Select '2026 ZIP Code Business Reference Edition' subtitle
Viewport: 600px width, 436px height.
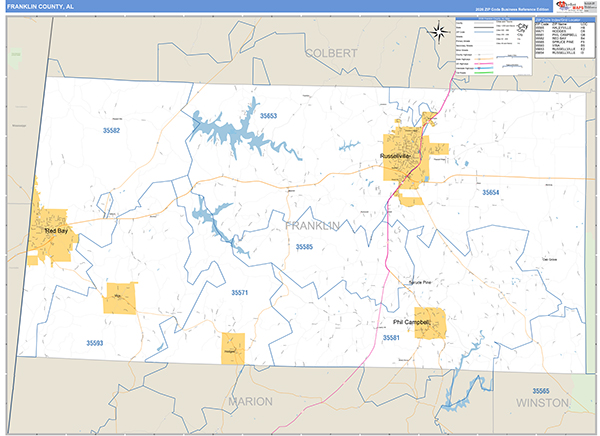coord(512,9)
